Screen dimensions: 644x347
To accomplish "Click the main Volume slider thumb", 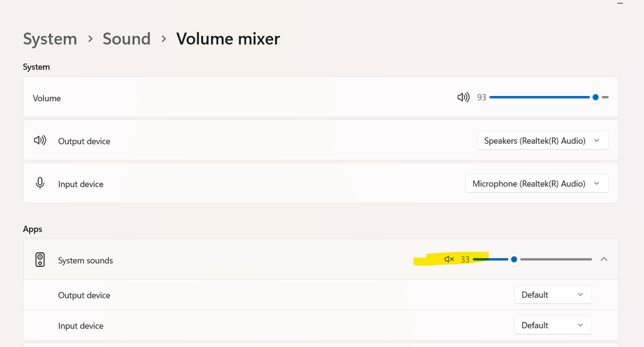I will 596,97.
